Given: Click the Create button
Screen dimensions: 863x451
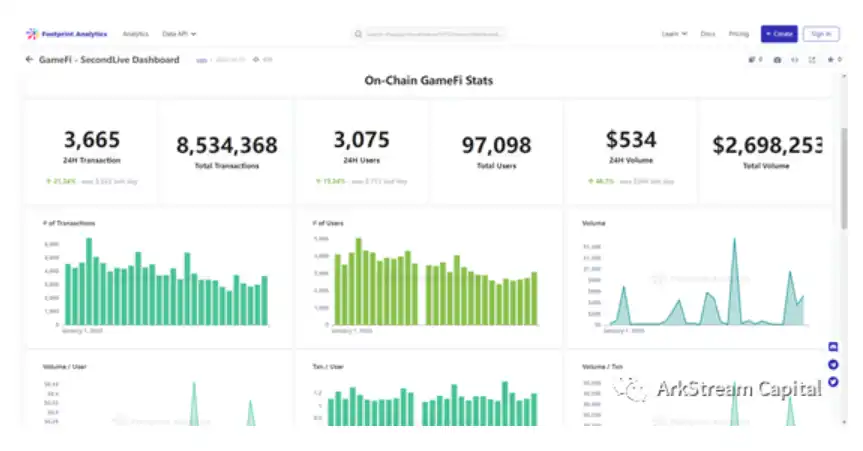Looking at the screenshot, I should [779, 34].
